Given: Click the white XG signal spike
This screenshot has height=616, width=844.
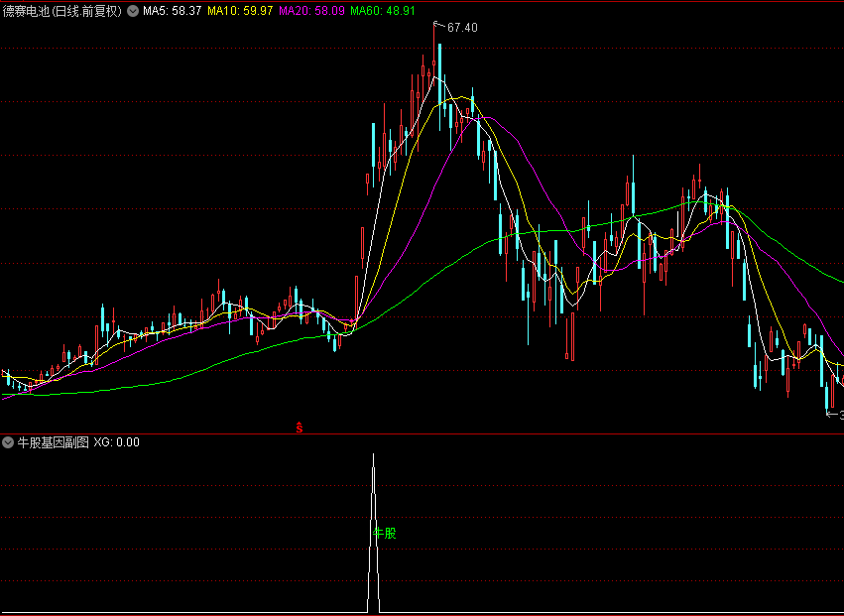Looking at the screenshot, I should click(x=374, y=533).
